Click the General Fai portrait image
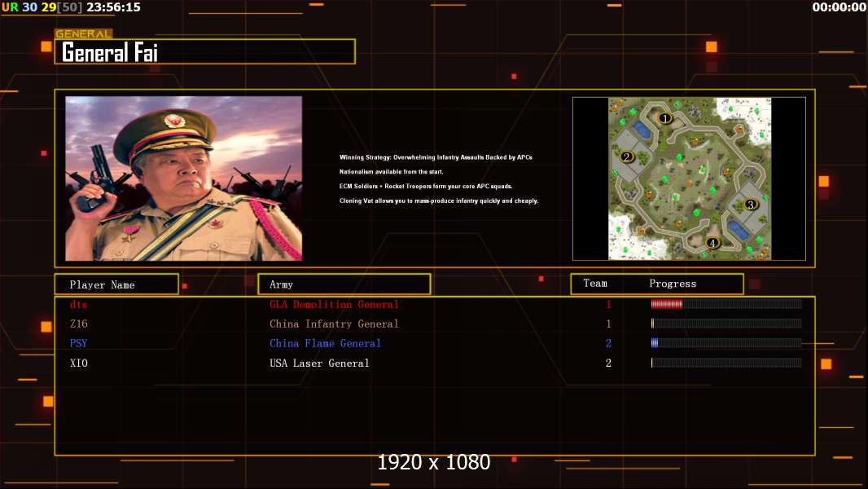 coord(184,178)
